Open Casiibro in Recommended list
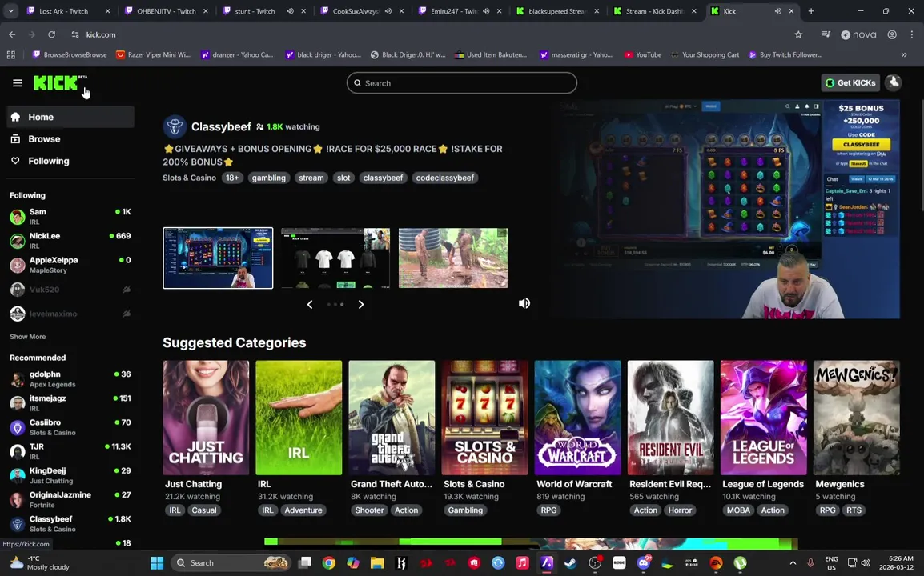924x576 pixels. coord(70,427)
